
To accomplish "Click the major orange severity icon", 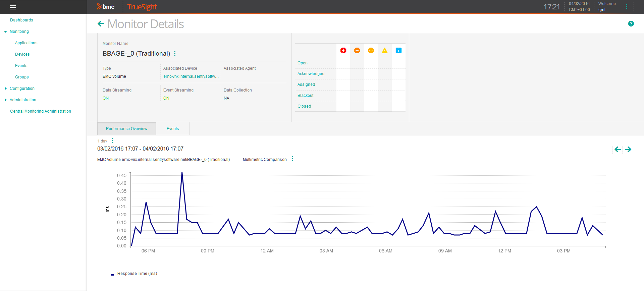I will [x=357, y=51].
